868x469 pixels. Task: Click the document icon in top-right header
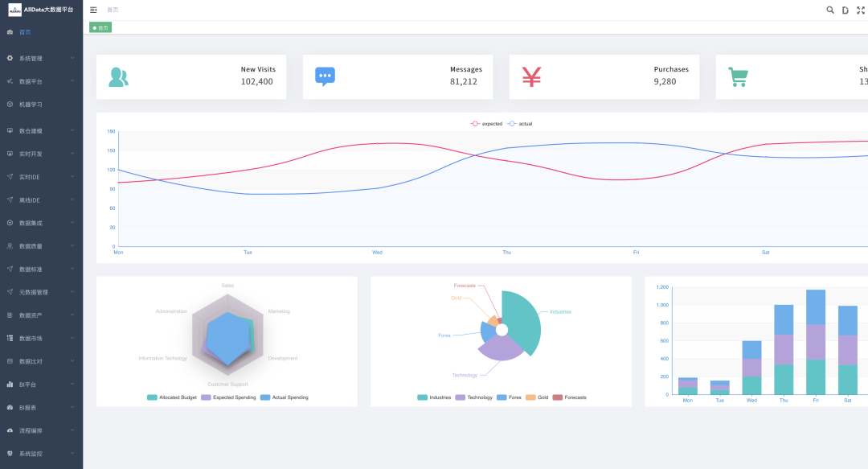845,10
